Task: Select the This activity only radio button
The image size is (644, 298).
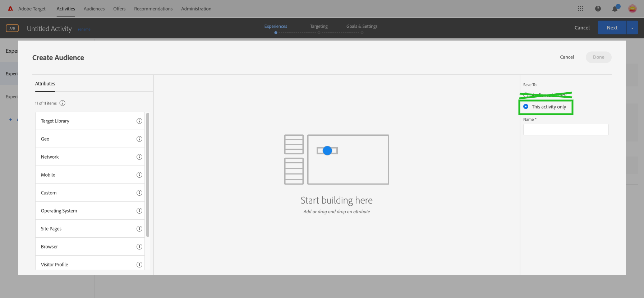Action: pos(526,107)
